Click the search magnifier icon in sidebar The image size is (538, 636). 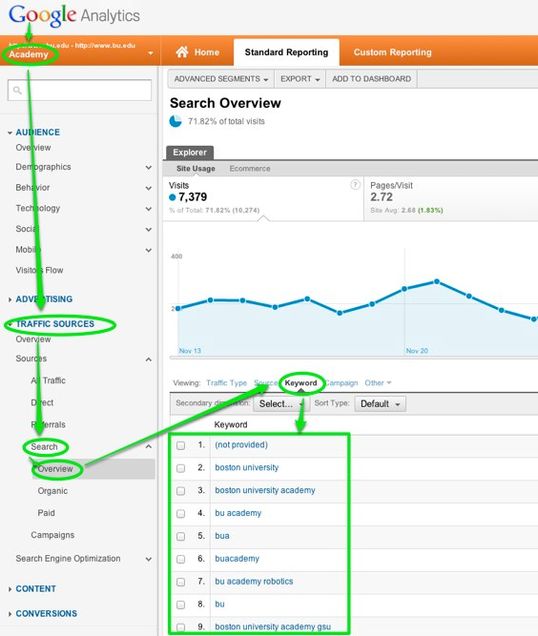[x=17, y=90]
